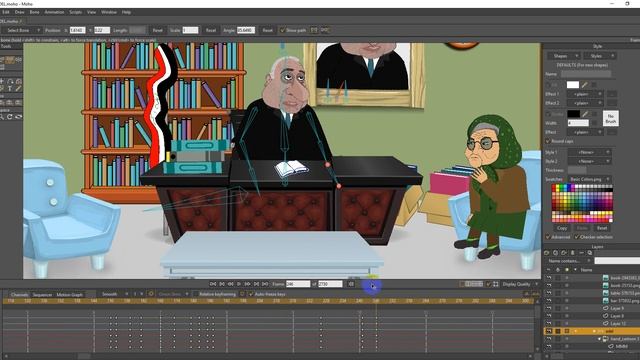Switch to the Sequencer timeline tab
This screenshot has height=360, width=640.
(42, 294)
